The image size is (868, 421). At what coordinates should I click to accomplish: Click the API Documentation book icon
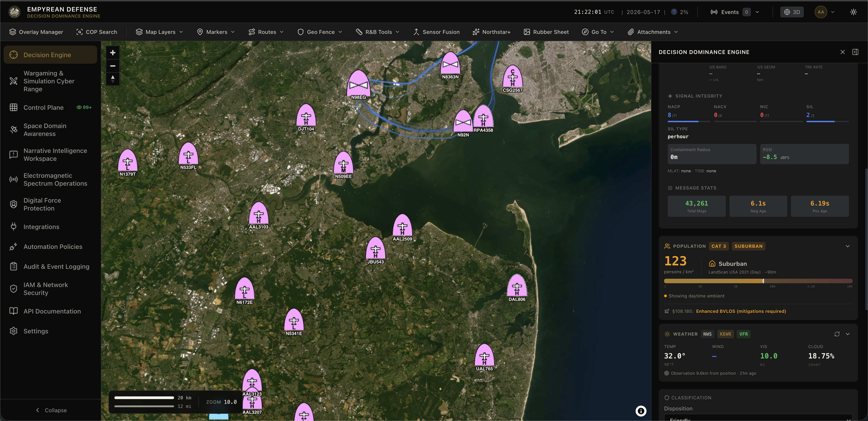pyautogui.click(x=14, y=311)
